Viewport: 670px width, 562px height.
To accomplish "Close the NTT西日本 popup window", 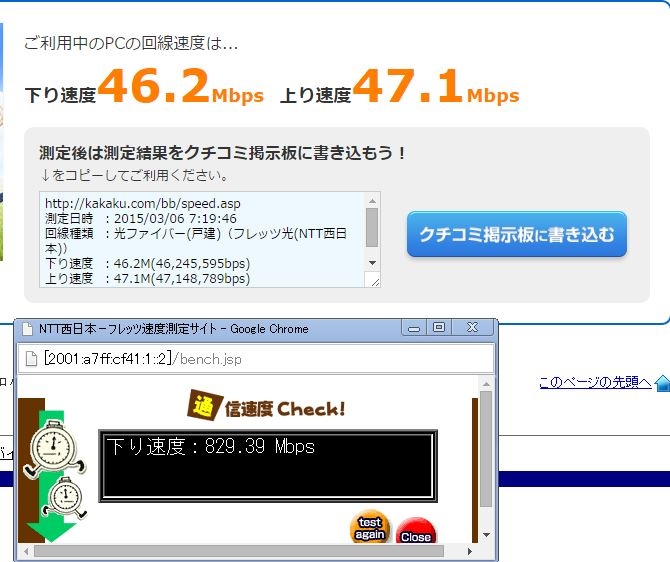I will 473,328.
